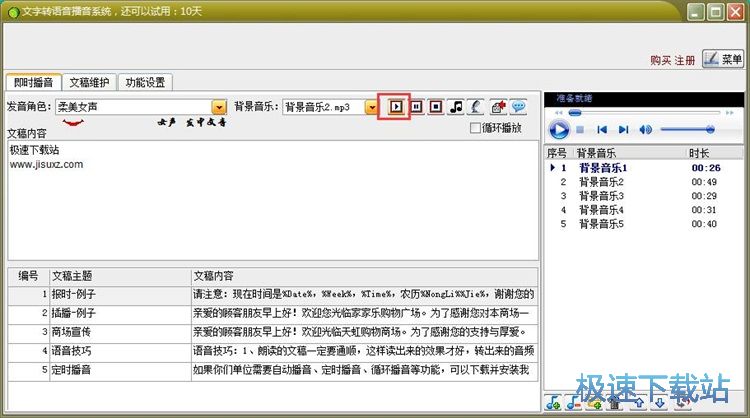Image resolution: width=750 pixels, height=418 pixels.
Task: Select 背景音乐5 in the playlist
Action: pyautogui.click(x=643, y=224)
